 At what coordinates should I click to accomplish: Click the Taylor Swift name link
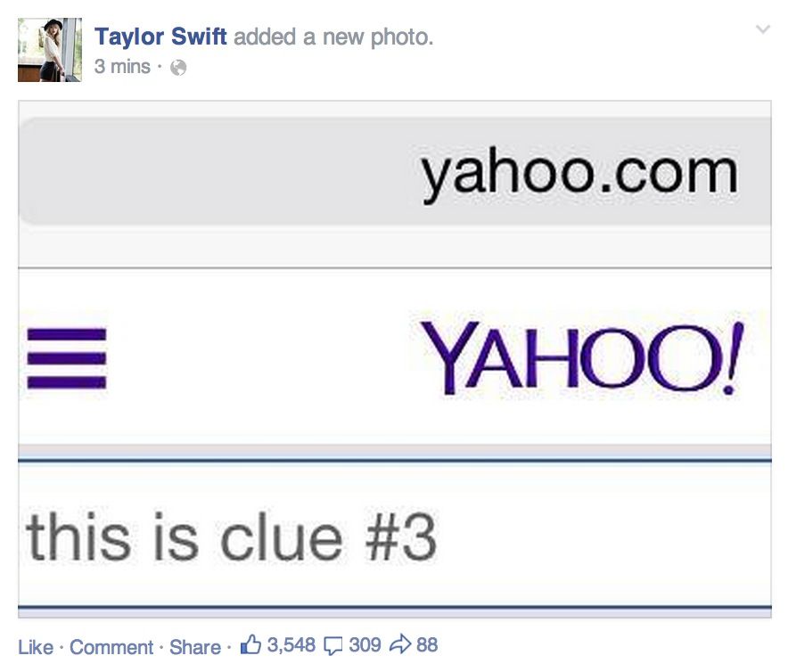point(160,37)
